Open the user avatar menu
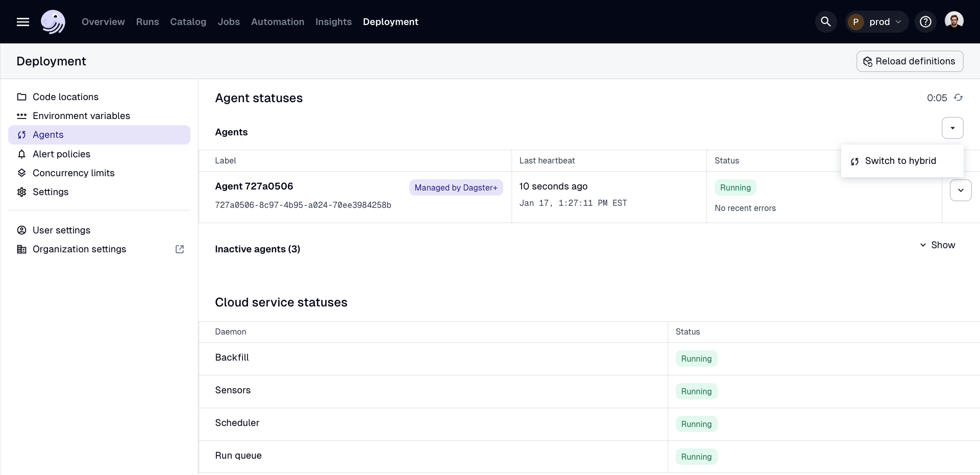Viewport: 980px width, 475px height. (953, 21)
